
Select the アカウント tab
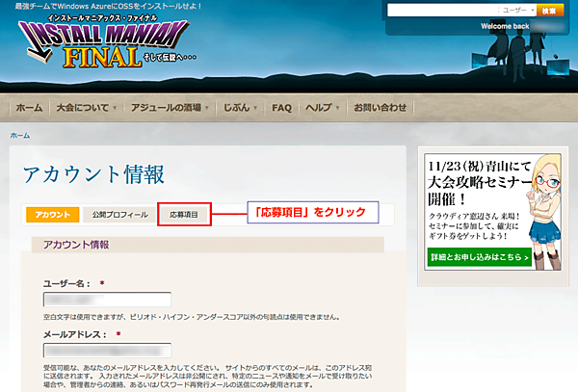[52, 215]
